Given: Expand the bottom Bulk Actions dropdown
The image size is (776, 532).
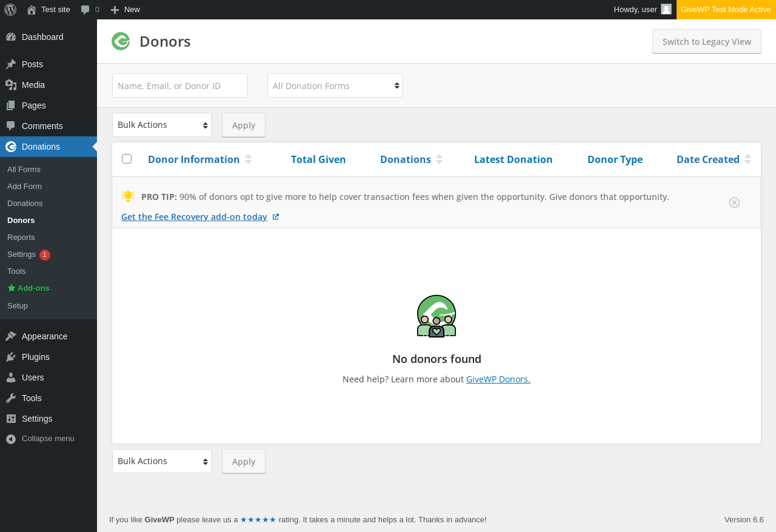Looking at the screenshot, I should [162, 461].
